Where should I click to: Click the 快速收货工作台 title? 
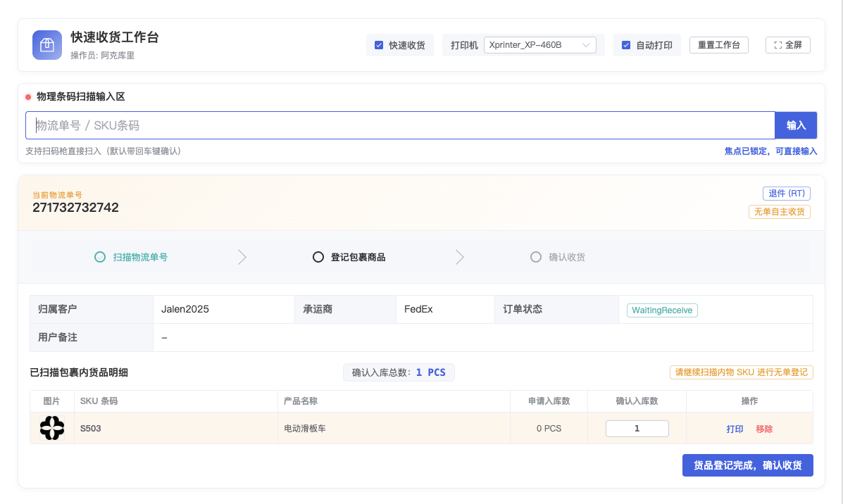[x=115, y=37]
